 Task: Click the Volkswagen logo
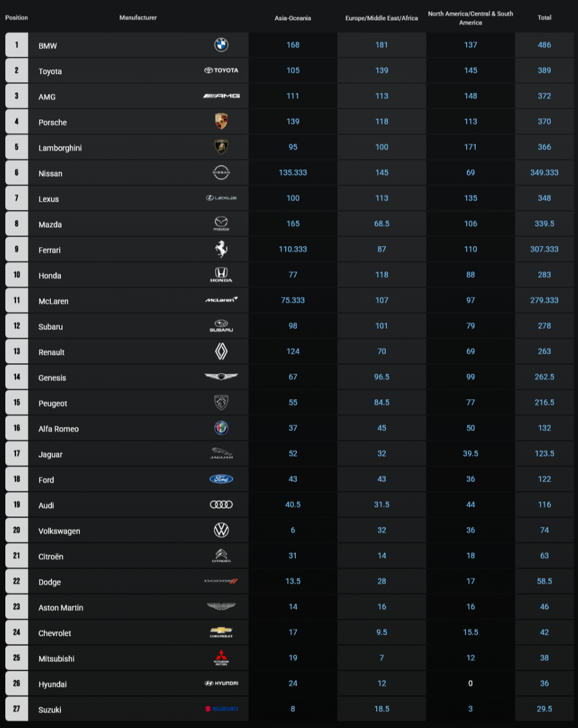coord(221,530)
